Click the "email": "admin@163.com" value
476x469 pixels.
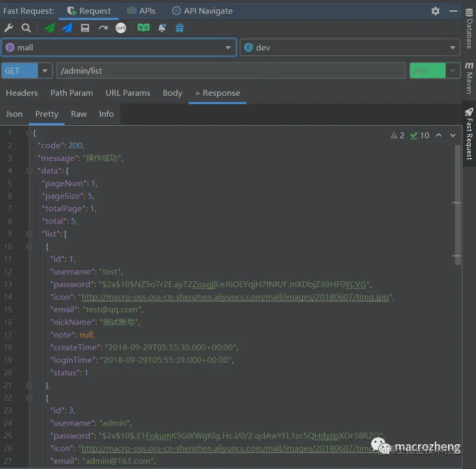[119, 461]
